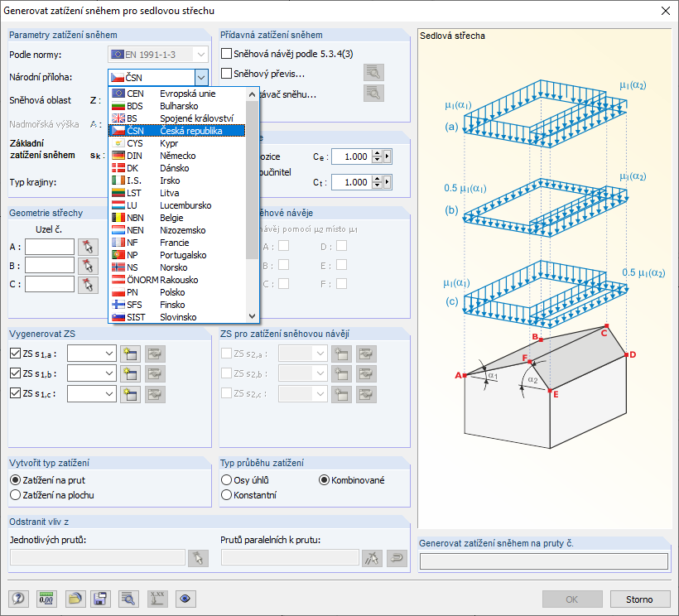Select DIN Německo from the annex list

177,156
